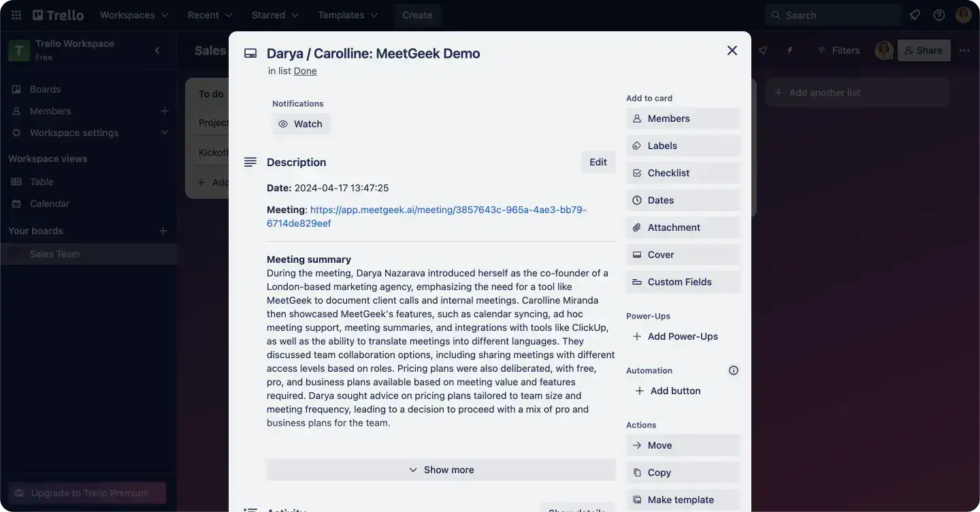Open the Cover color options
The width and height of the screenshot is (980, 512).
(683, 255)
